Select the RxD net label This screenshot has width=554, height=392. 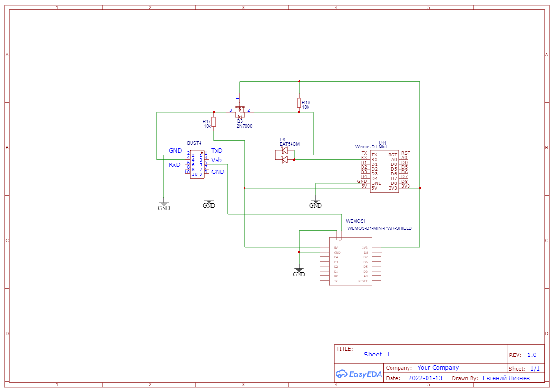pyautogui.click(x=174, y=165)
